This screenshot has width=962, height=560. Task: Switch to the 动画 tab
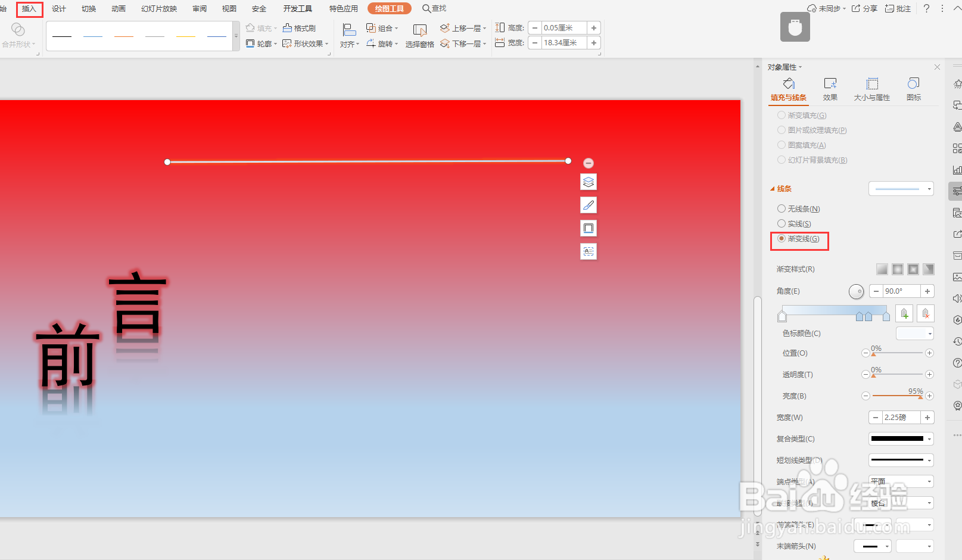[x=119, y=9]
